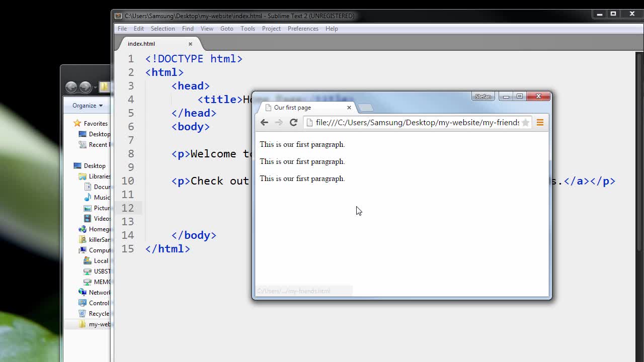644x362 pixels.
Task: Select Libraries in Explorer tree
Action: (95, 176)
